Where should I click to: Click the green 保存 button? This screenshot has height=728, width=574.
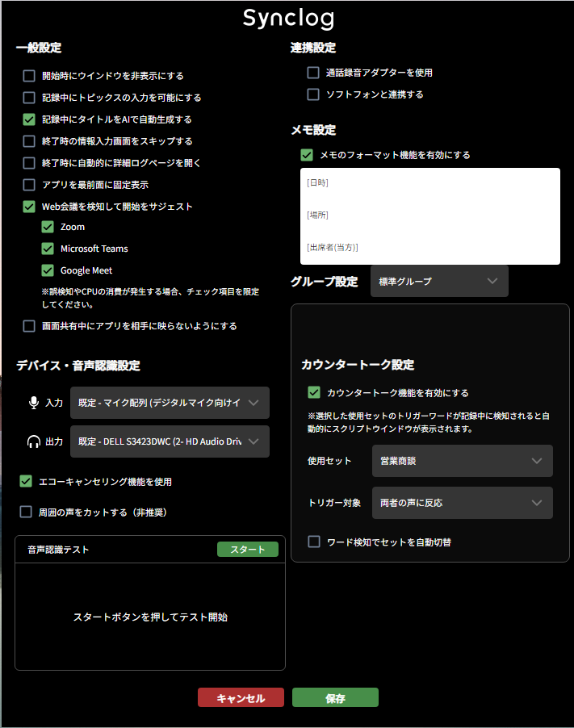click(x=335, y=697)
